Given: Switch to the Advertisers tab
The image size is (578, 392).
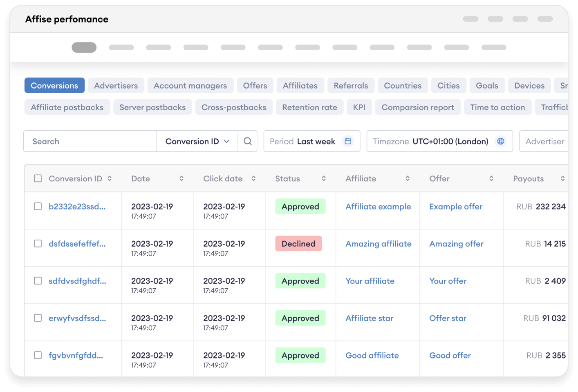Looking at the screenshot, I should coord(116,86).
